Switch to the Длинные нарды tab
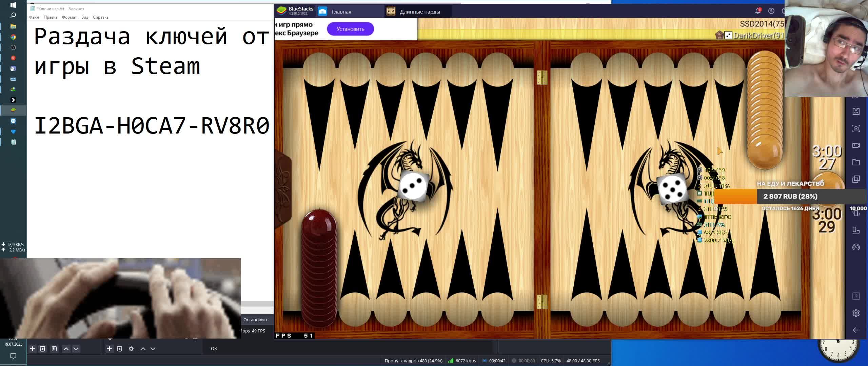Screen dimensions: 868x366 [x=419, y=12]
